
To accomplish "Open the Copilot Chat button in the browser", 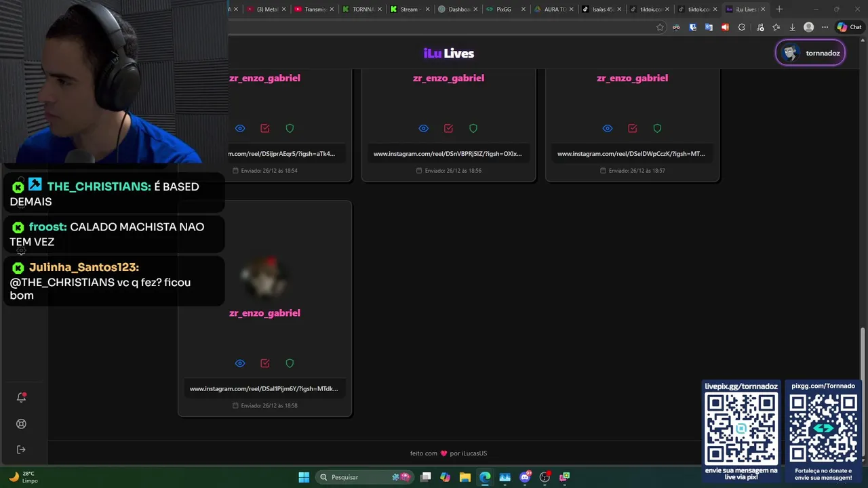I will tap(850, 27).
